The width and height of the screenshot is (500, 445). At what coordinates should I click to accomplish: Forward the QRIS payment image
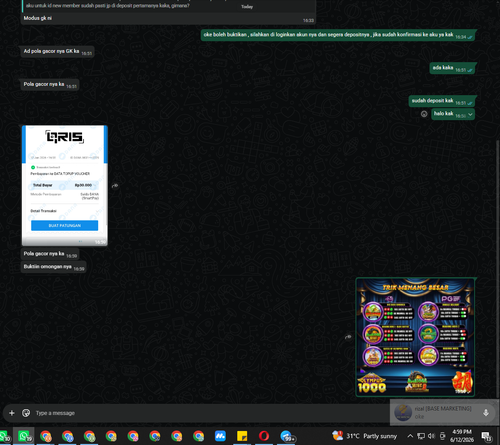[x=115, y=185]
